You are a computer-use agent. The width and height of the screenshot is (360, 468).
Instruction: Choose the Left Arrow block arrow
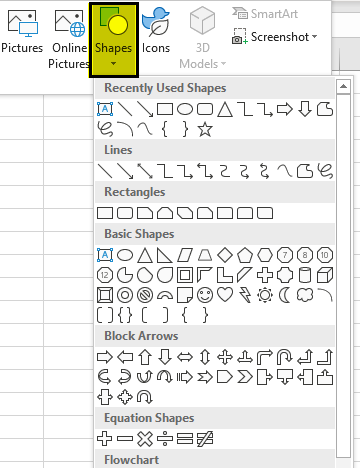125,357
